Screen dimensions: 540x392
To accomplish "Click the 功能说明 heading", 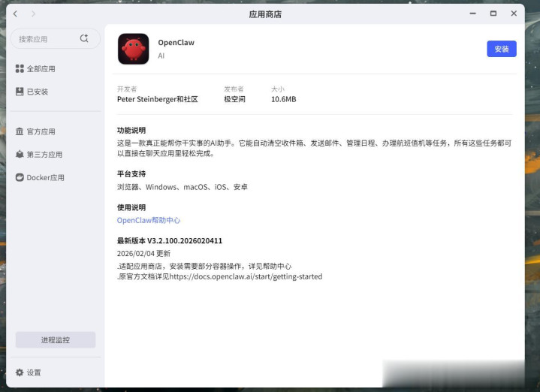I will pos(131,130).
